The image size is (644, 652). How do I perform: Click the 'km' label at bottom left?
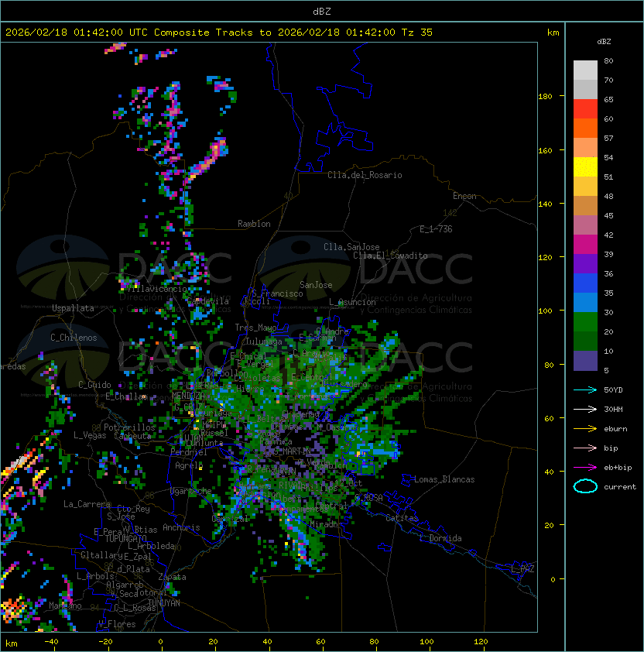[12, 644]
